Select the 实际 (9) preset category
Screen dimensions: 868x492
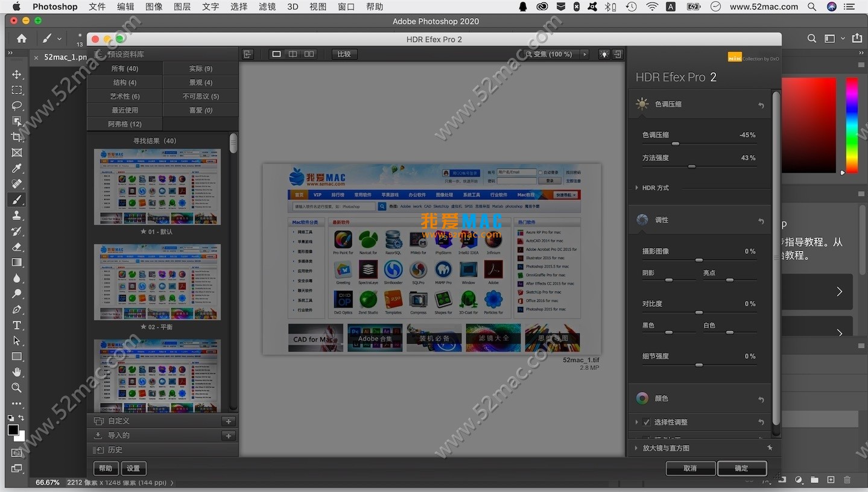(x=200, y=69)
